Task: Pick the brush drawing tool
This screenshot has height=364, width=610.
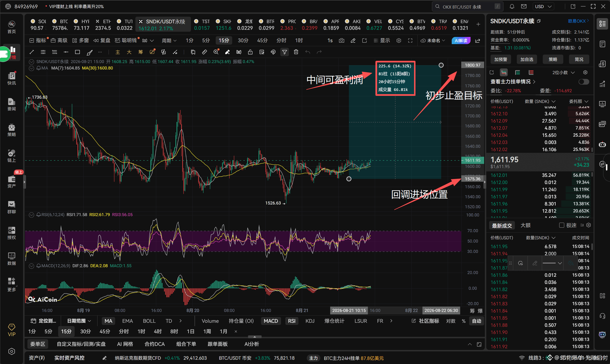Action: [90, 52]
